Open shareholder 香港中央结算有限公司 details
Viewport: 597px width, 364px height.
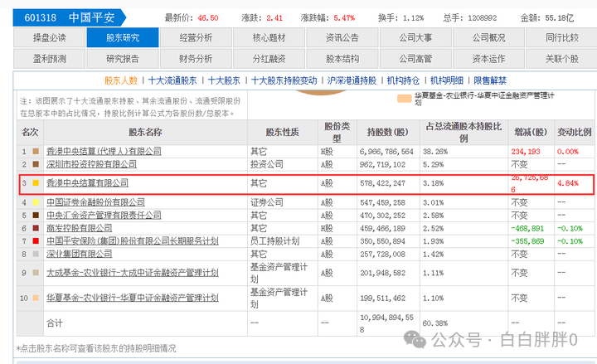(87, 183)
